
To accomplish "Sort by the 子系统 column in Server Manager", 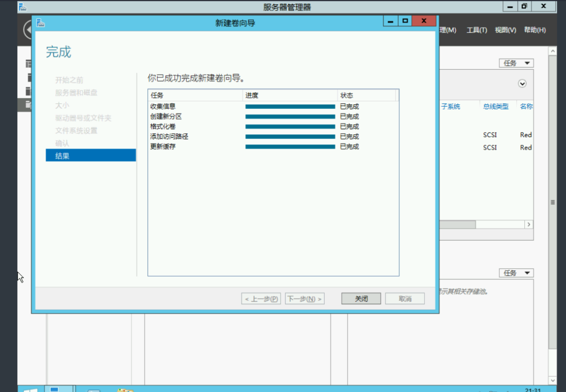I will coord(450,106).
